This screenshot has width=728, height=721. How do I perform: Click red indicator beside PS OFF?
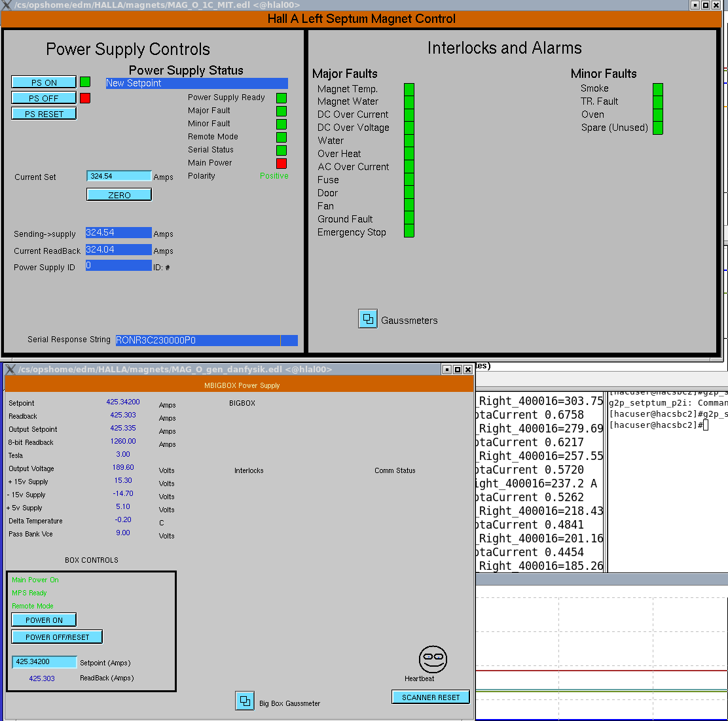85,98
